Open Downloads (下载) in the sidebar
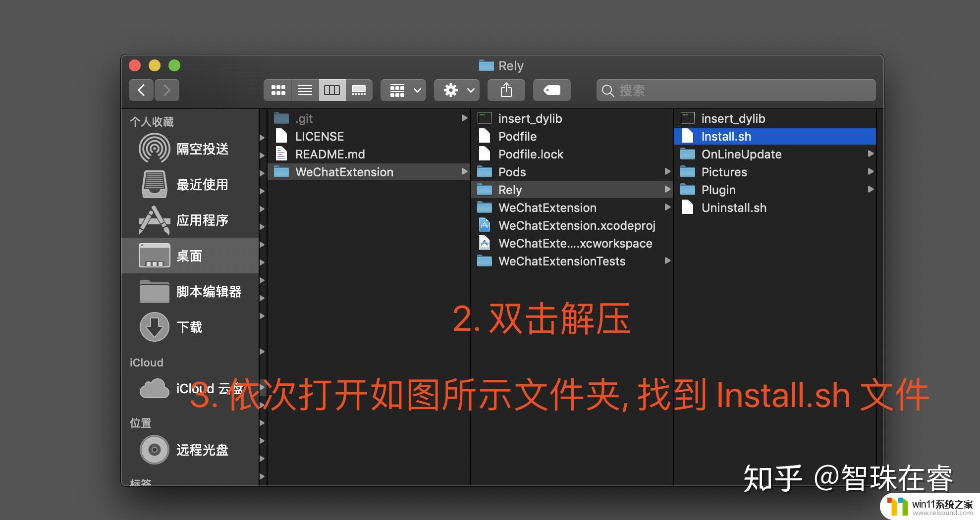The height and width of the screenshot is (520, 980). [190, 327]
